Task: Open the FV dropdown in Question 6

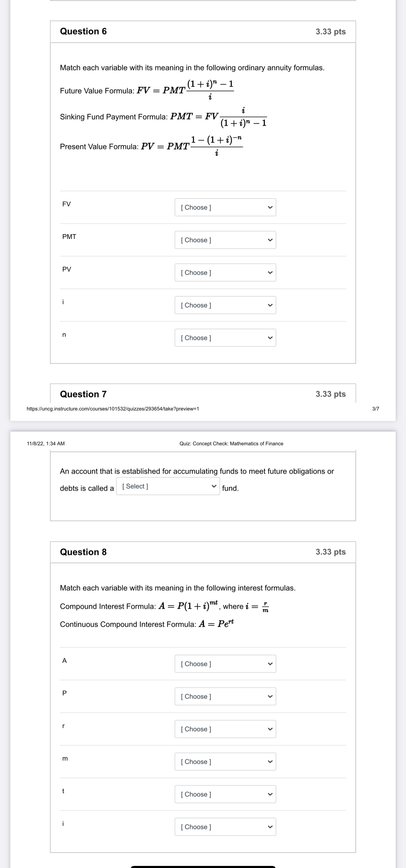Action: pos(225,207)
